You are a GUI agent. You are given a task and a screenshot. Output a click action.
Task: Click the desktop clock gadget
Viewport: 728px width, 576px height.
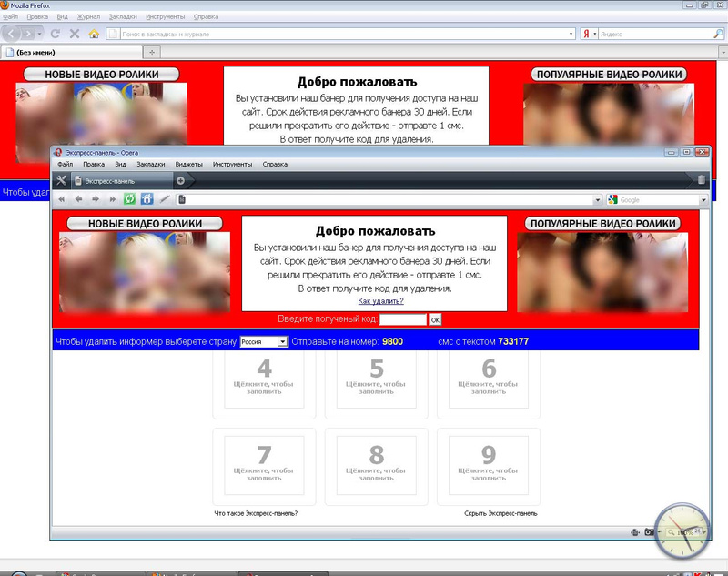[682, 531]
